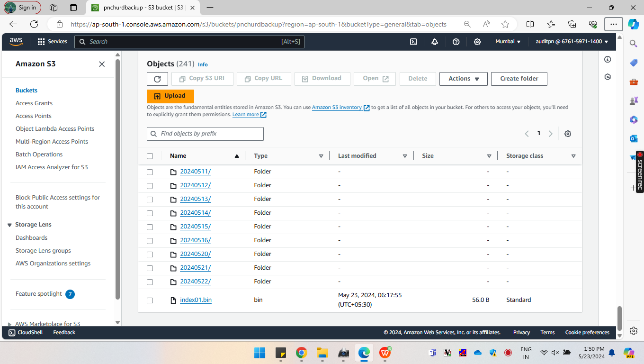Open the auditpn account menu
This screenshot has height=364, width=644.
(572, 42)
